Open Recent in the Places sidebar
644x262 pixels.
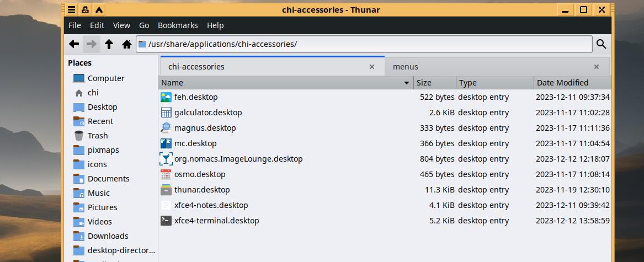(100, 121)
